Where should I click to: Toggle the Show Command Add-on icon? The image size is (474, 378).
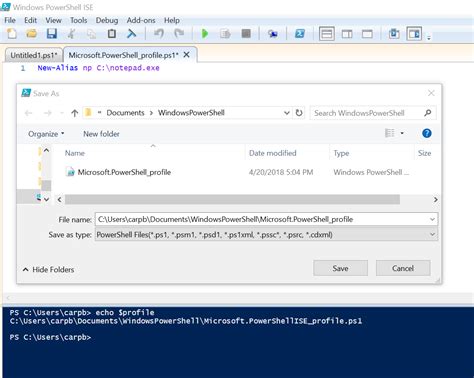(414, 34)
